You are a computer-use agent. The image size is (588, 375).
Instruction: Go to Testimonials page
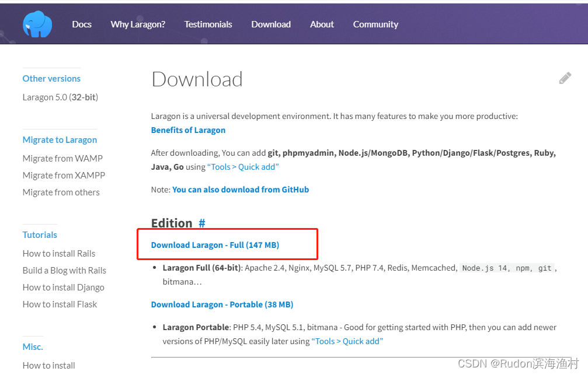coord(208,24)
